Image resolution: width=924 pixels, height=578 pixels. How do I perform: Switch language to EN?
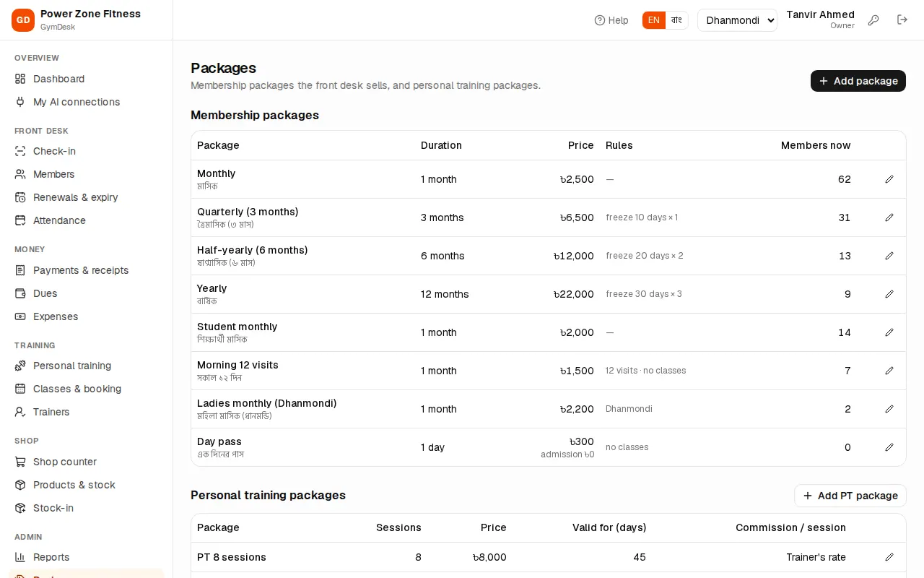tap(654, 20)
